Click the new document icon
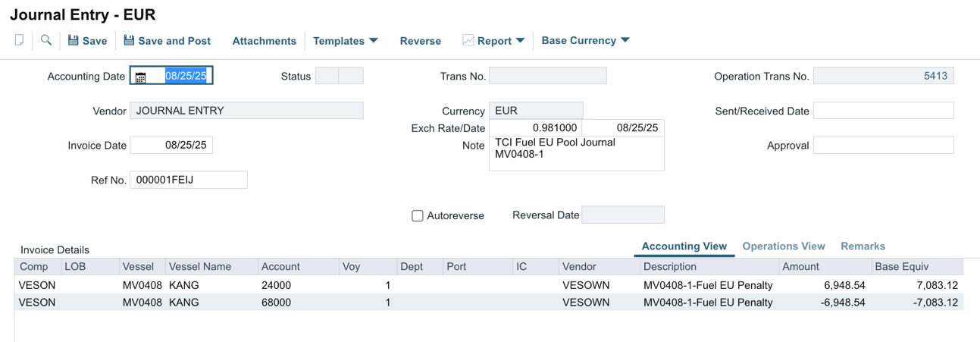 (x=19, y=40)
